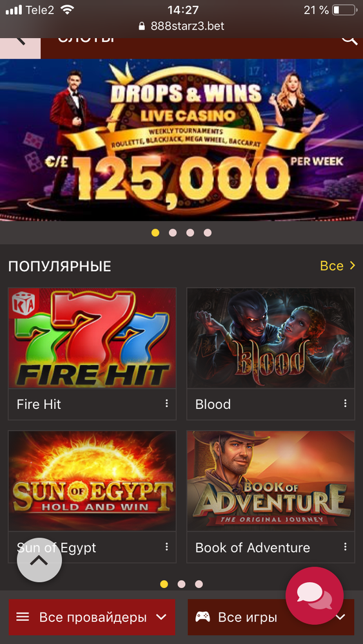The width and height of the screenshot is (363, 644).
Task: Open the live chat bubble button
Action: pyautogui.click(x=315, y=596)
